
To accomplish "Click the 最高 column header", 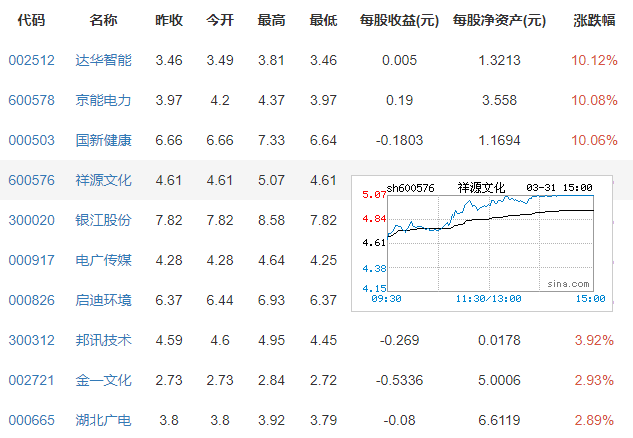I will click(272, 20).
